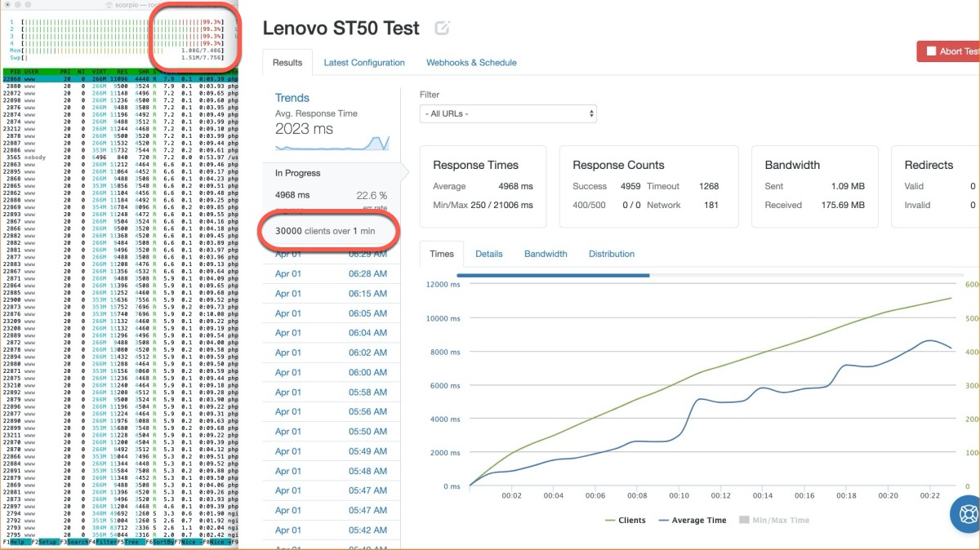Toggle the Clients legend series

[626, 520]
